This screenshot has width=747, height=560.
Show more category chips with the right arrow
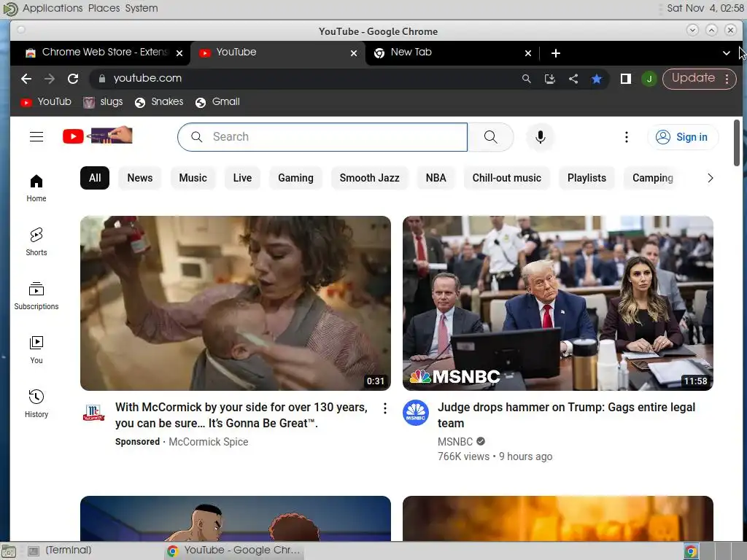(711, 178)
